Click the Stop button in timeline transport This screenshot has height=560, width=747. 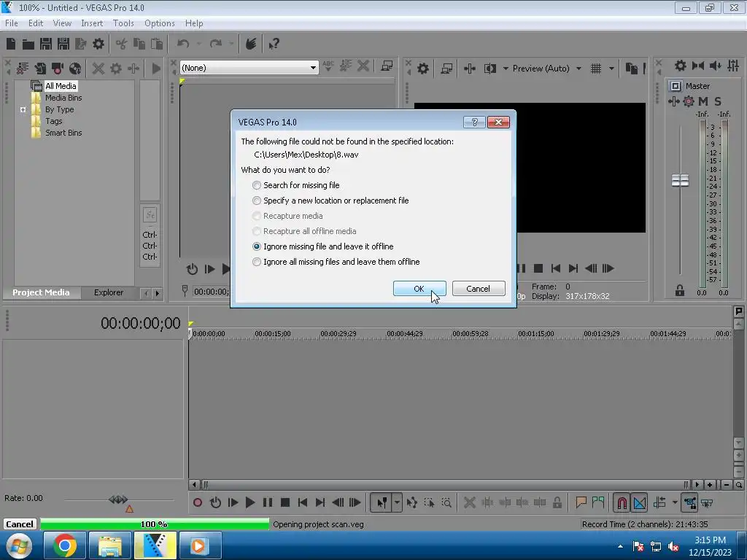(x=285, y=502)
